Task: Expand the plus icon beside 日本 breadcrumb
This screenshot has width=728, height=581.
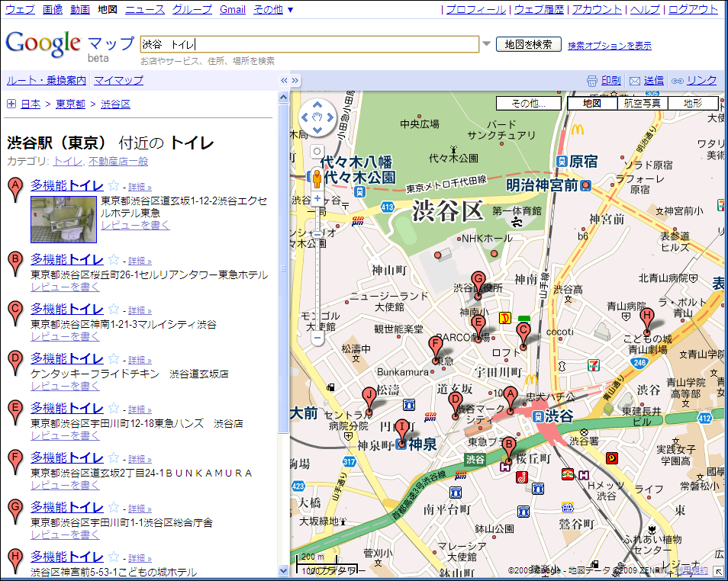Action: [11, 104]
